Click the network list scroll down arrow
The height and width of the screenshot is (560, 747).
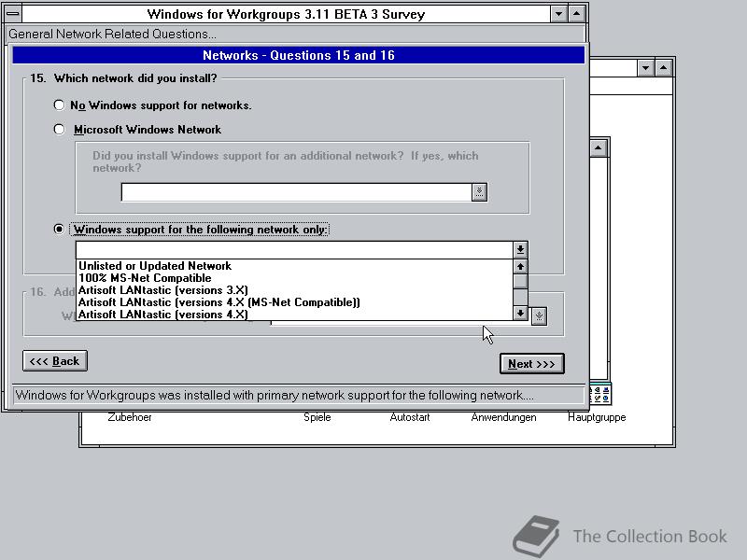click(x=520, y=313)
